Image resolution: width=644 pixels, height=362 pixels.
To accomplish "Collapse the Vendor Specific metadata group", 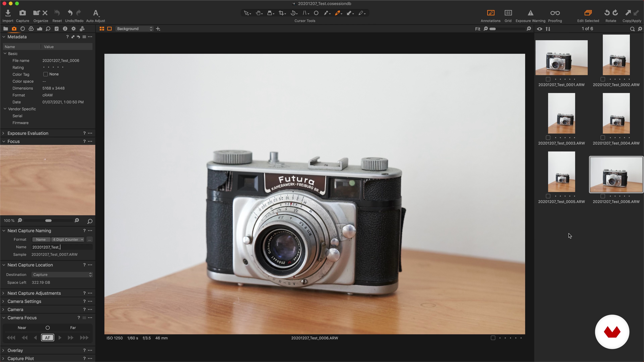I will click(x=5, y=109).
